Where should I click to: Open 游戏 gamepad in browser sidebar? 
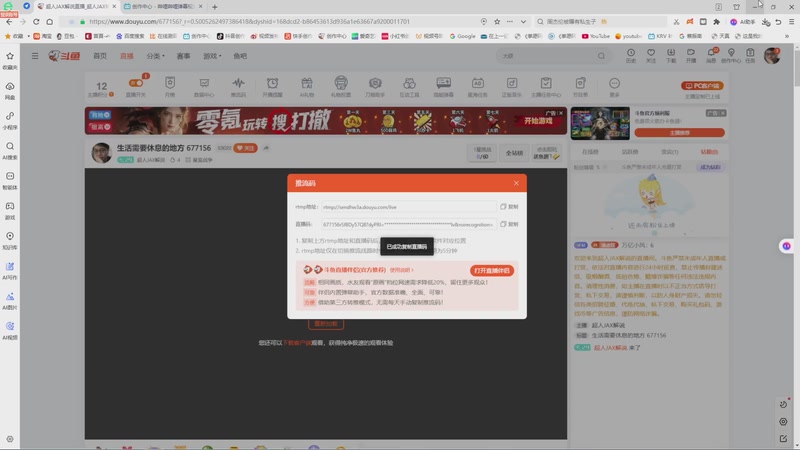10,211
